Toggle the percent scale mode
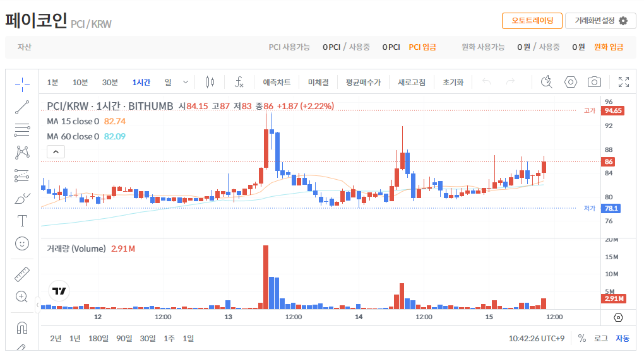 (x=582, y=338)
